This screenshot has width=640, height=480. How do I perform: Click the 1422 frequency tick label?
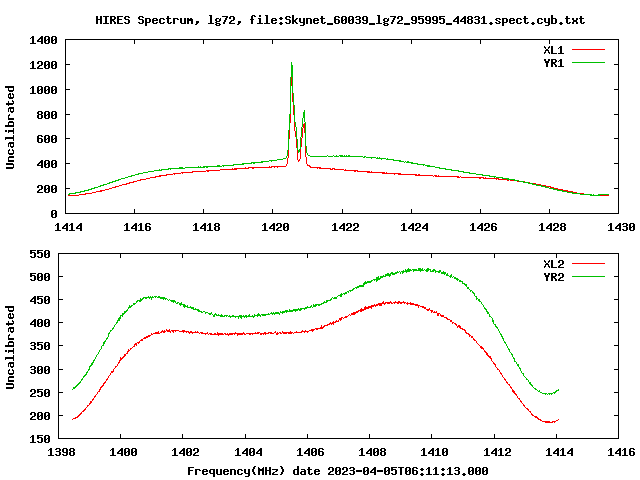345,227
